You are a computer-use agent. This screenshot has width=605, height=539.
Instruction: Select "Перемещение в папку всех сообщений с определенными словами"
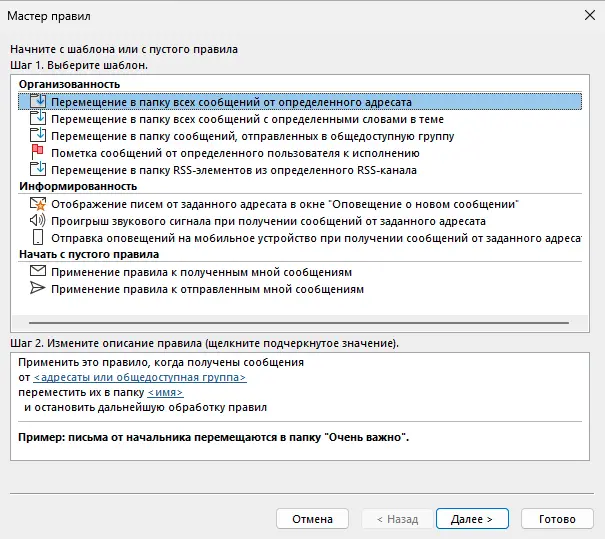click(247, 119)
